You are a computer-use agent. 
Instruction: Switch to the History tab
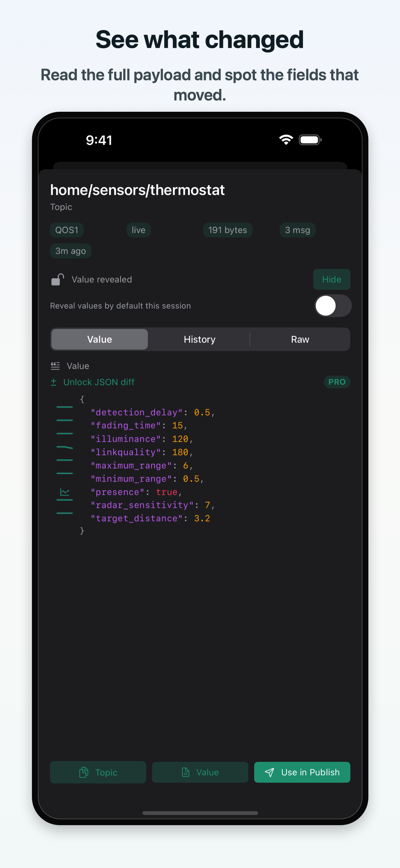(200, 339)
